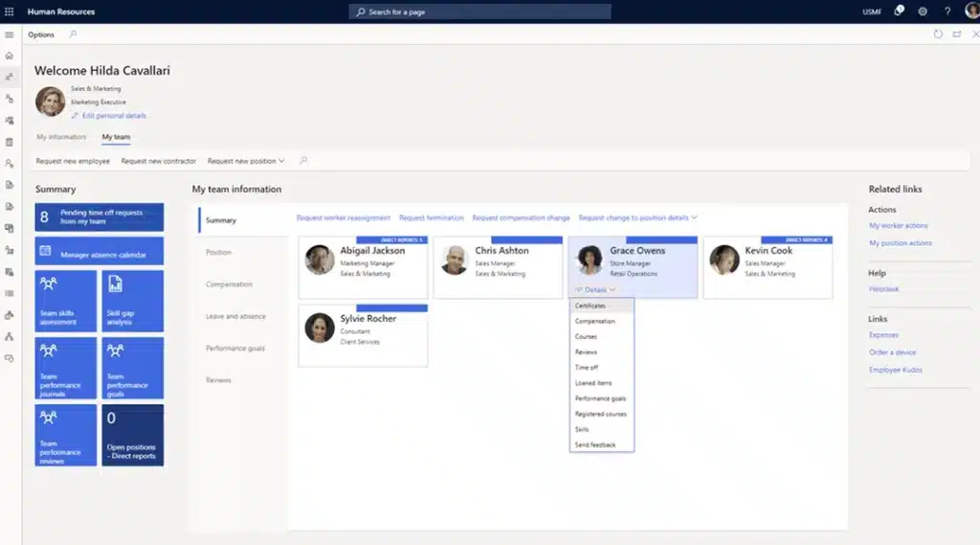This screenshot has height=545, width=980.
Task: Open the Options menu
Action: point(41,34)
